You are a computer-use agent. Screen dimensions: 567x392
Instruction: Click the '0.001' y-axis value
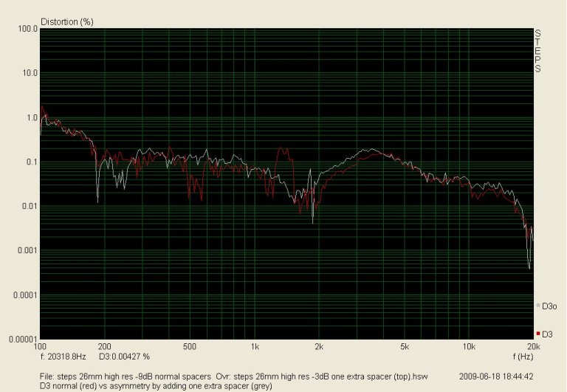click(x=27, y=250)
